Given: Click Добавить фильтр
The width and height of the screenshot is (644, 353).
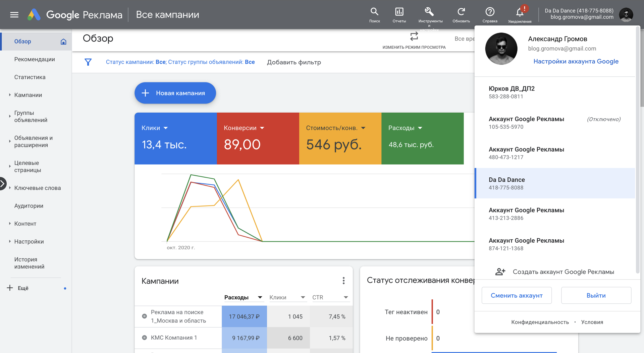Looking at the screenshot, I should pos(294,62).
